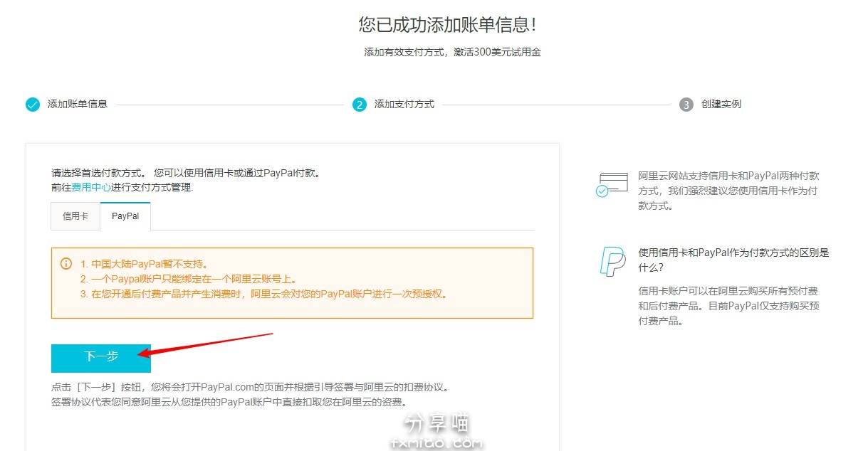Click notice line 中国大陆PayPal暂不支持

pyautogui.click(x=144, y=264)
